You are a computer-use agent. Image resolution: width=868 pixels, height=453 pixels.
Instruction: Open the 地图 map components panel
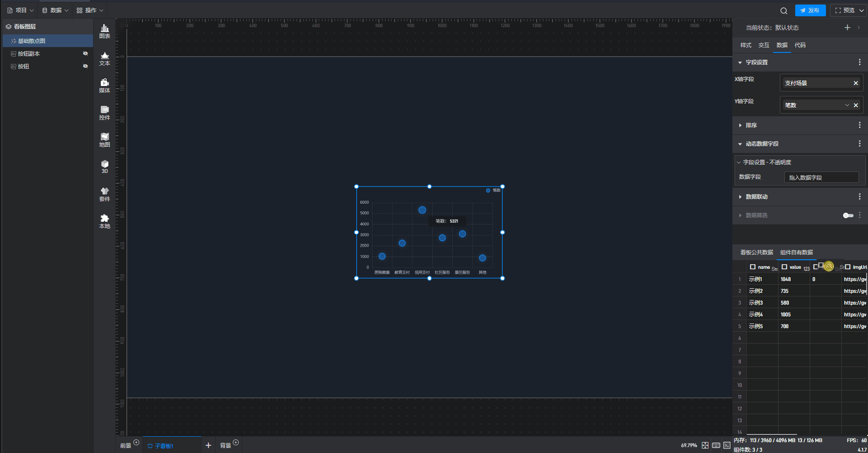point(104,140)
